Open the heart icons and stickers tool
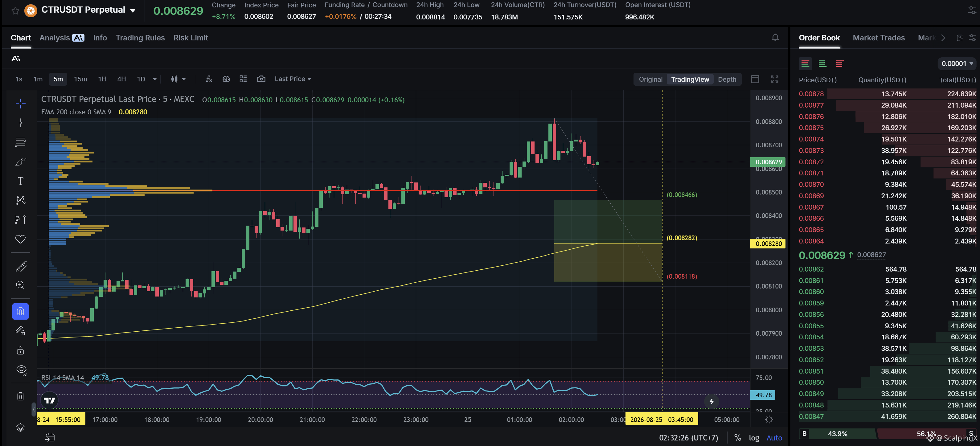Image resolution: width=980 pixels, height=446 pixels. (x=21, y=239)
